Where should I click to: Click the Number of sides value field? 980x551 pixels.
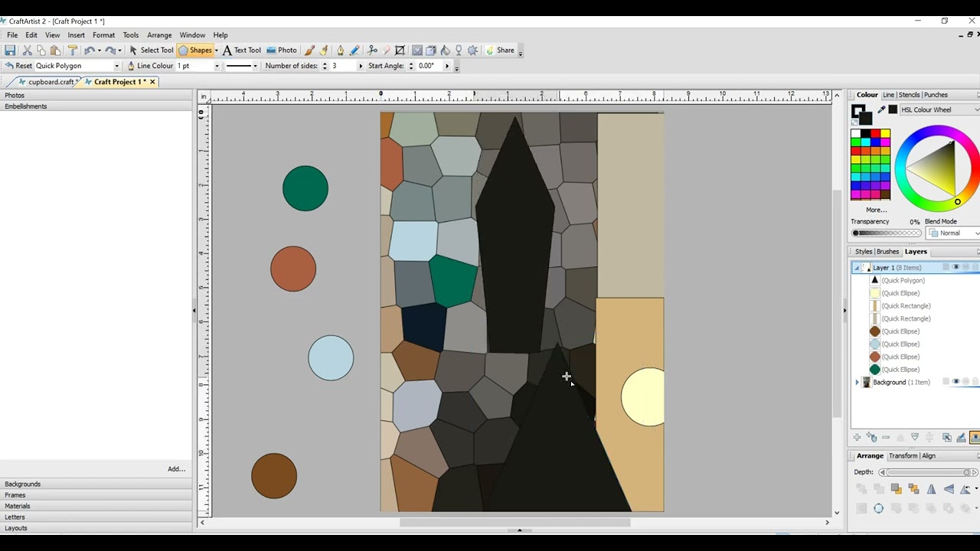[342, 66]
